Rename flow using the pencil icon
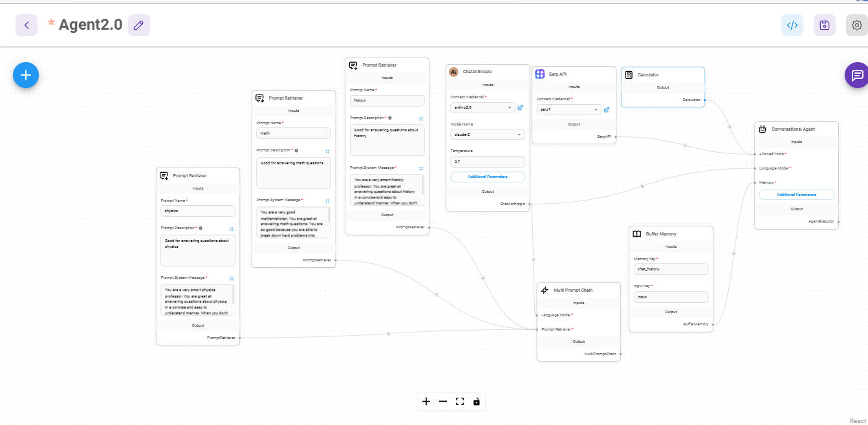Image resolution: width=868 pixels, height=425 pixels. coord(138,25)
